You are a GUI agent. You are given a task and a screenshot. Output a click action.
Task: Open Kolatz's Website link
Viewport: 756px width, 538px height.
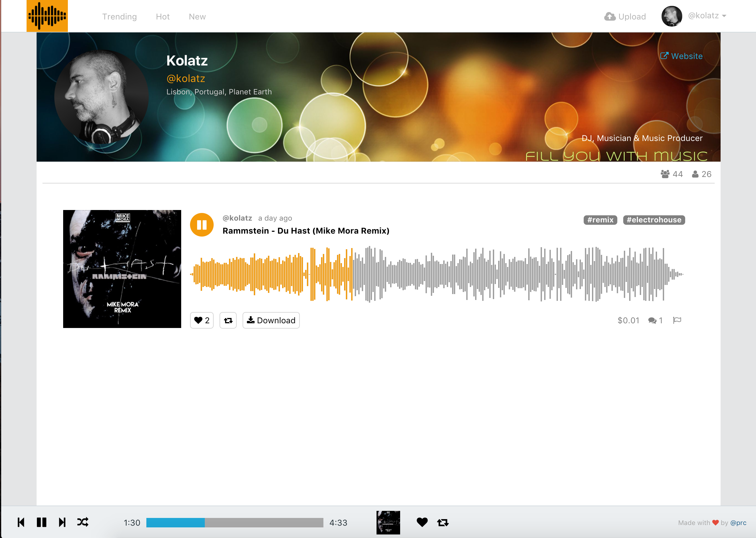tap(681, 56)
